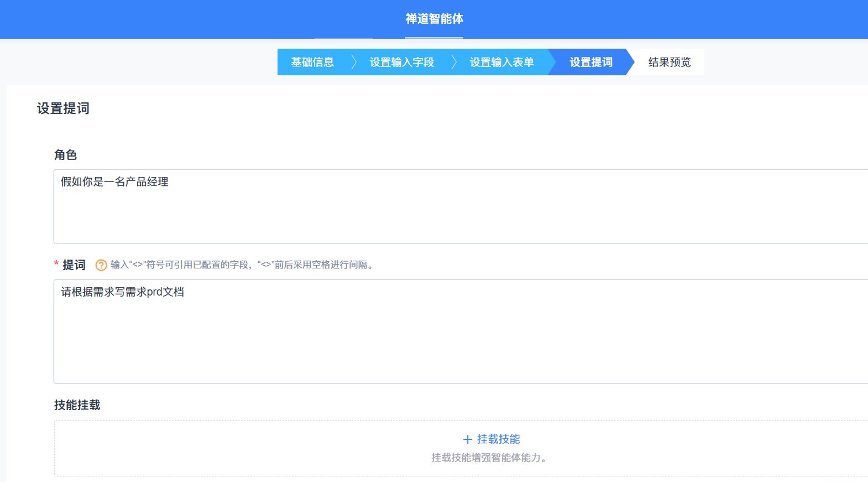
Task: Focus the 提词 text area
Action: tap(461, 331)
